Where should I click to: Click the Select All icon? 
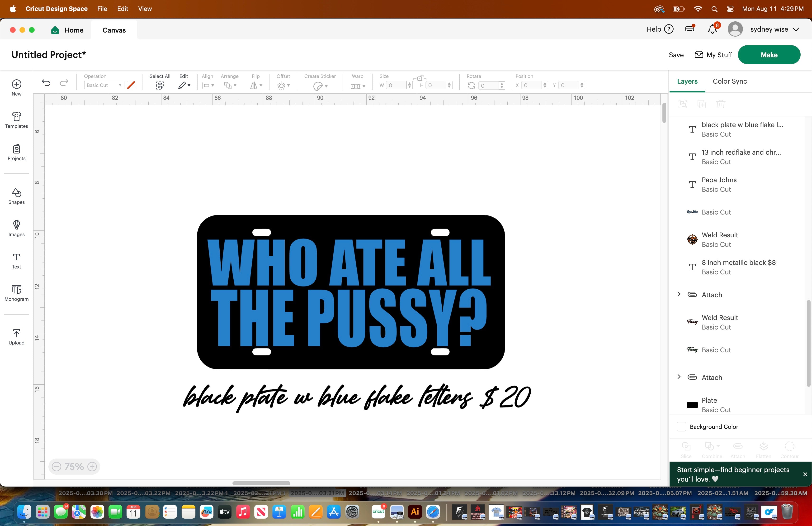[x=160, y=85]
